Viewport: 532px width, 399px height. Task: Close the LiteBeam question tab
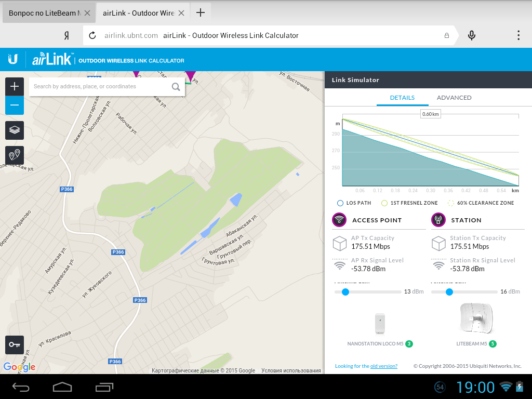[x=87, y=13]
